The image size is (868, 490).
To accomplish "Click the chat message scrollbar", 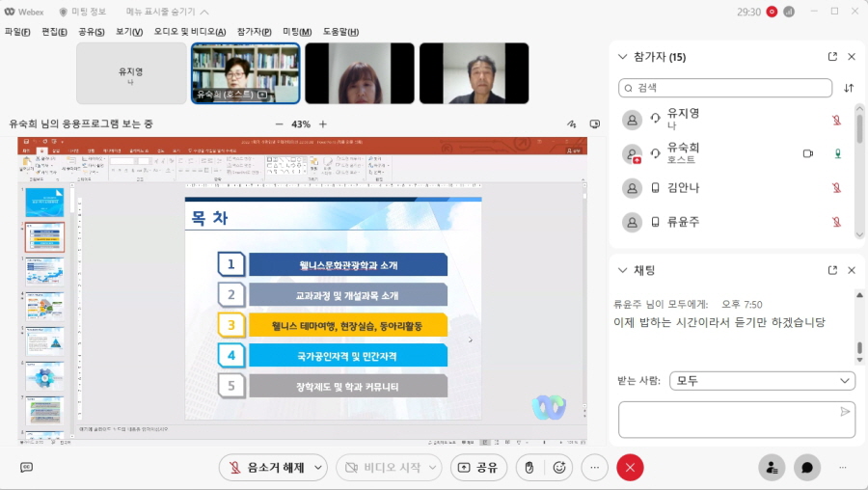I will [x=859, y=347].
